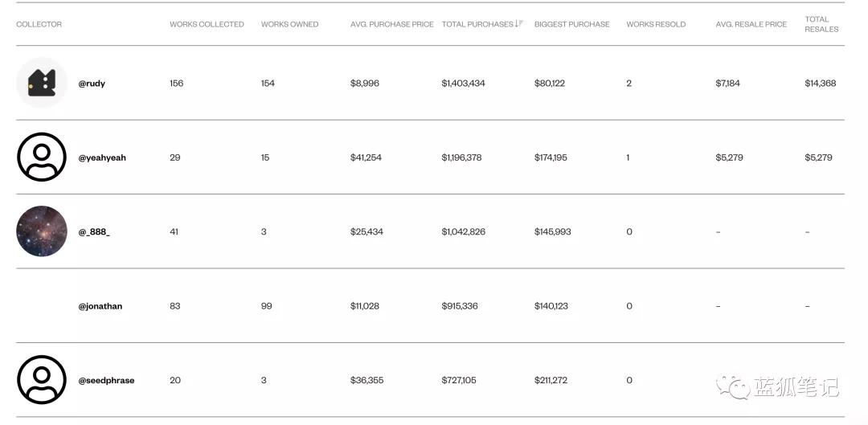
Task: Select the Collector column header
Action: pyautogui.click(x=39, y=24)
